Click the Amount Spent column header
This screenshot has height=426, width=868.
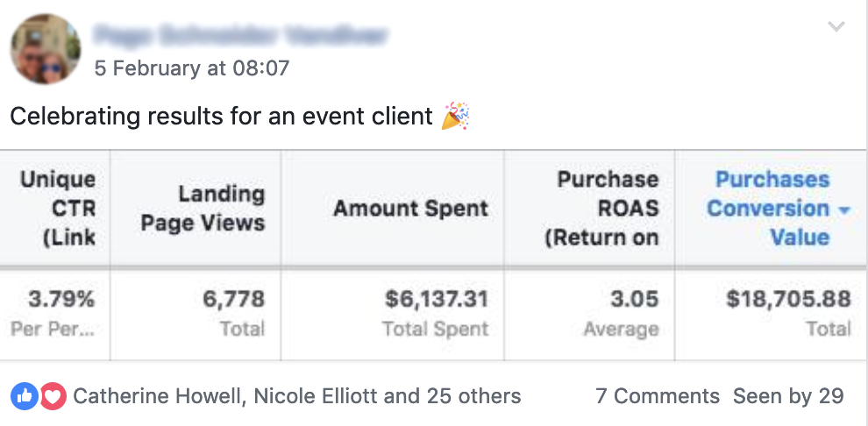coord(410,209)
